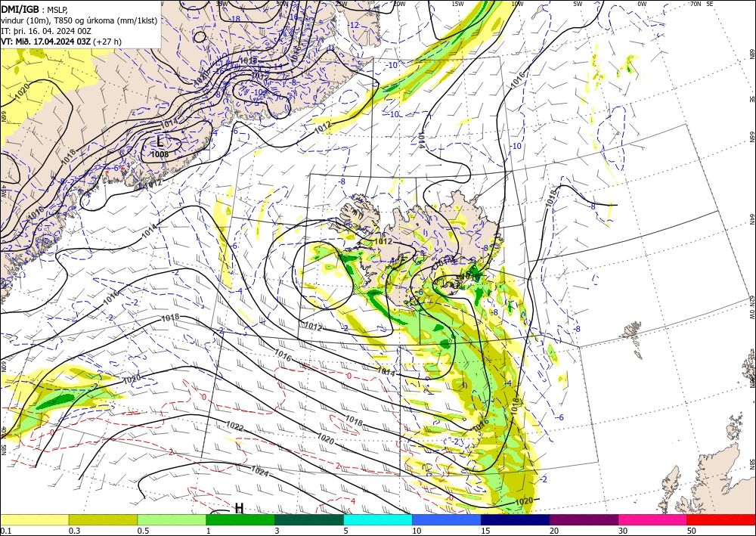Image resolution: width=756 pixels, height=536 pixels.
Task: Click the red 50+ legend swatch
Action: click(721, 519)
